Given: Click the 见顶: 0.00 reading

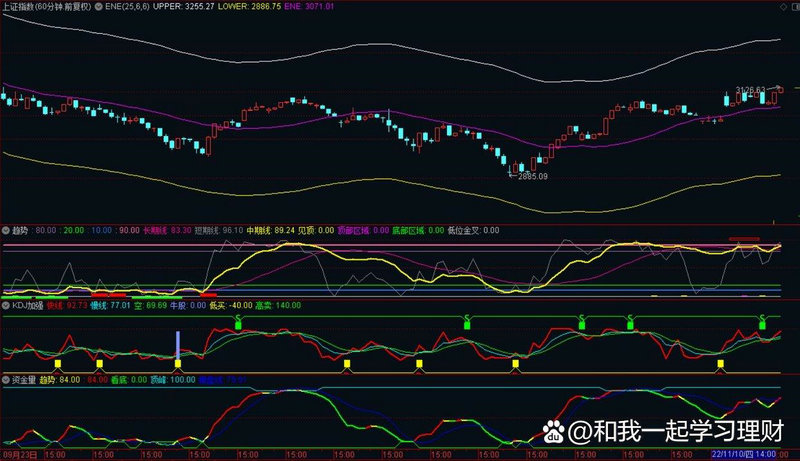Looking at the screenshot, I should 316,230.
